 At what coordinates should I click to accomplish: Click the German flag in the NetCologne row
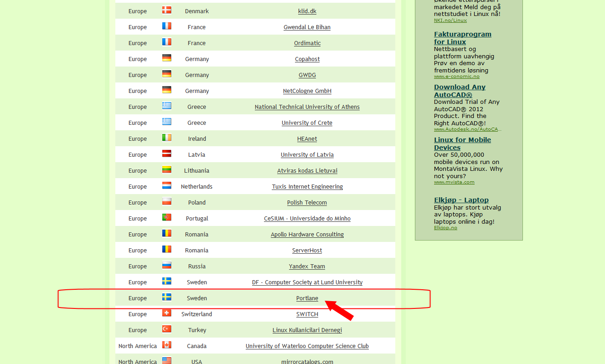(x=167, y=90)
